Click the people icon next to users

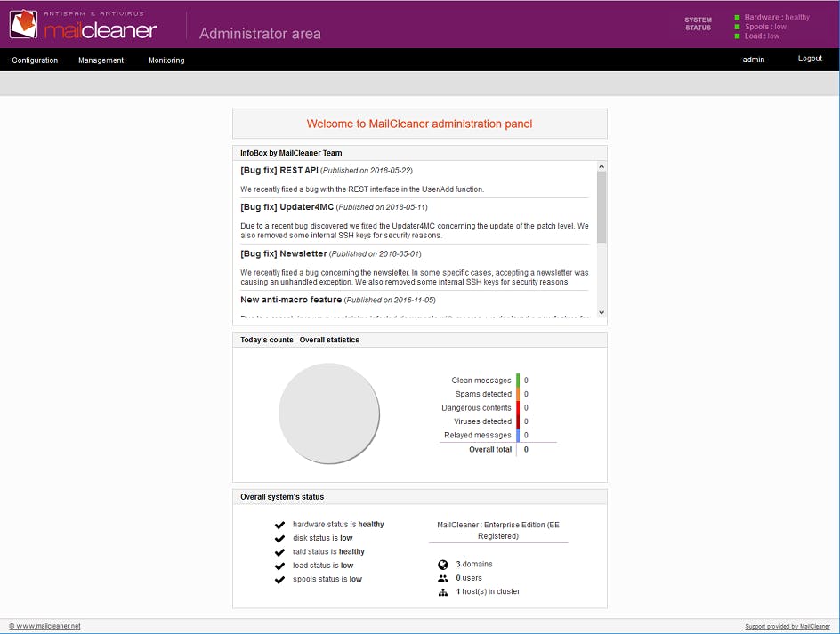pos(443,578)
